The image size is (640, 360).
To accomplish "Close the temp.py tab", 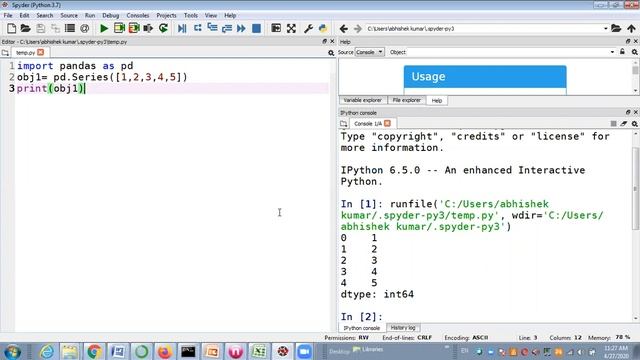I will [x=41, y=52].
